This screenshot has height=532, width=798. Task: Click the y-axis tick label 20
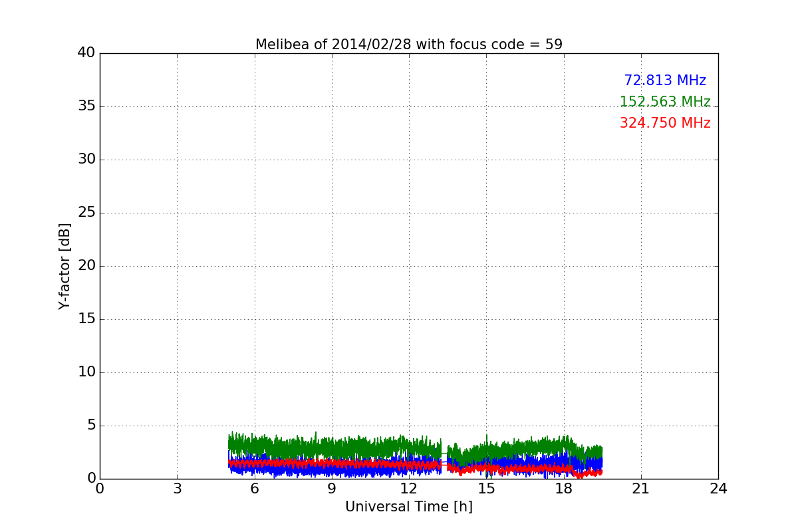(86, 266)
